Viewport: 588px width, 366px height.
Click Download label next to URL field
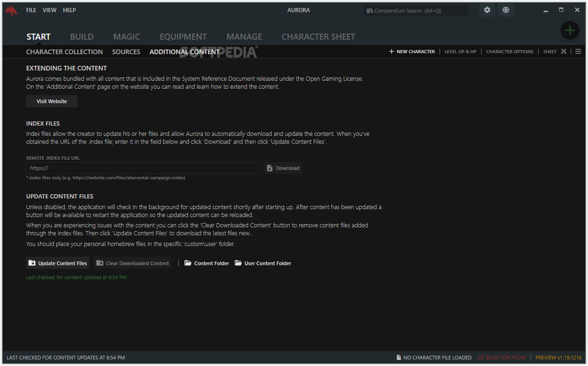coord(287,168)
